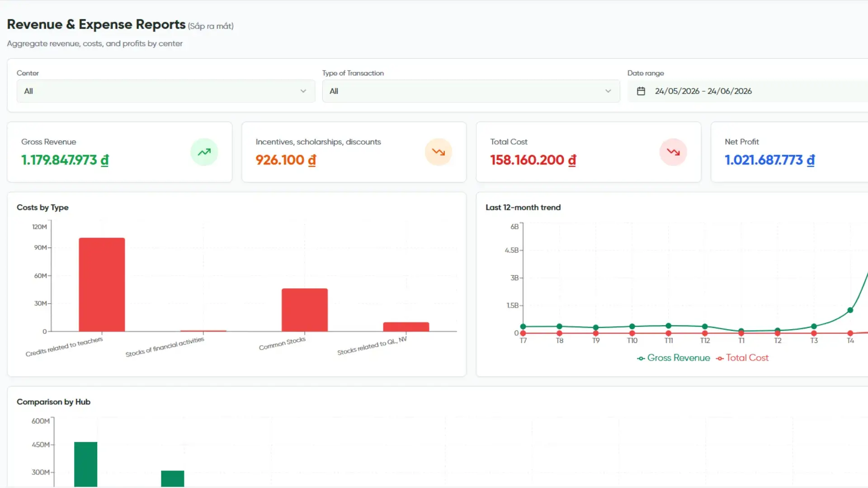Screen dimensions: 868x488
Task: Toggle the Gross Revenue legend series
Action: point(673,358)
